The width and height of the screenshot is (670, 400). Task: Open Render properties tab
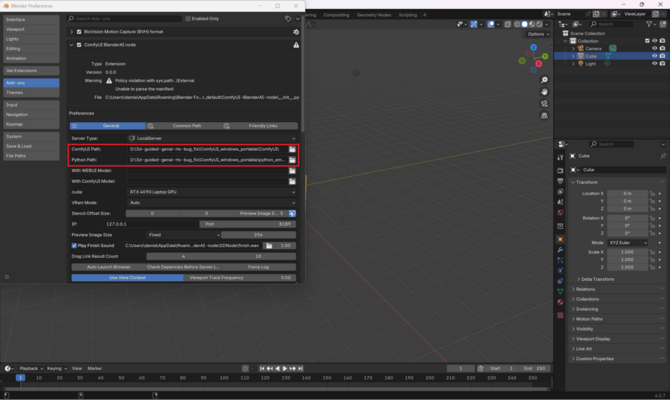(560, 171)
